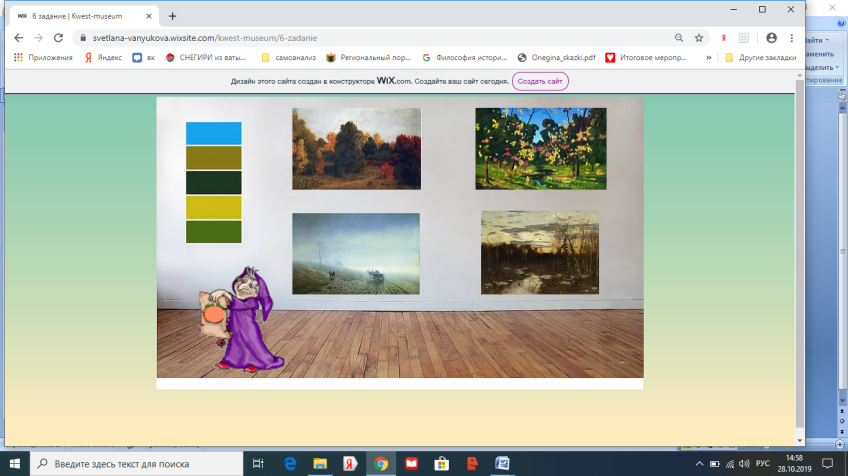This screenshot has height=476, width=848.
Task: Go back to the previous page
Action: [x=18, y=38]
